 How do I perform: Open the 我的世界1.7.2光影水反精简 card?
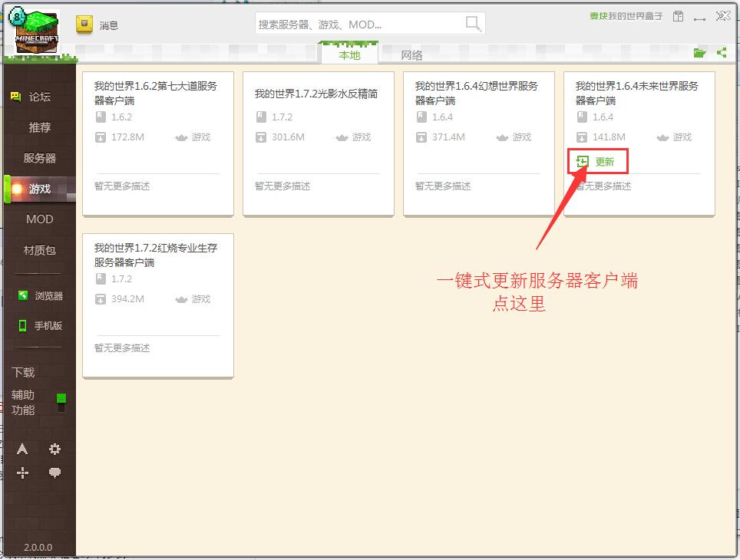point(319,144)
